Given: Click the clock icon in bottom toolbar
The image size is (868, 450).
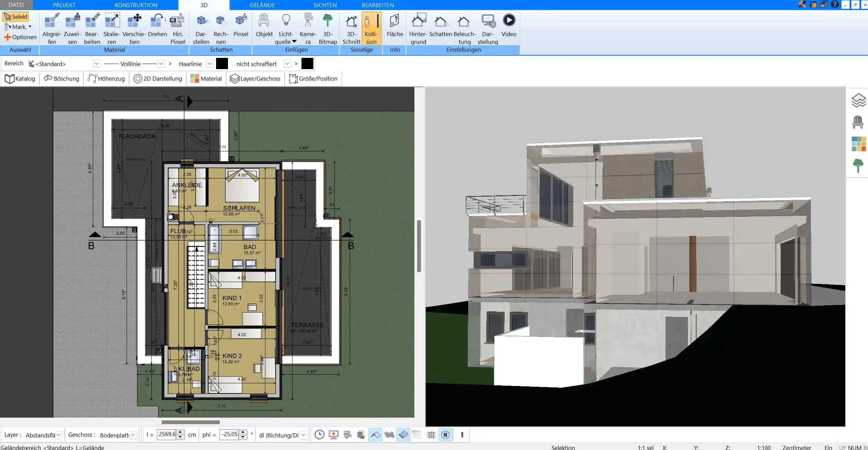Looking at the screenshot, I should [319, 435].
